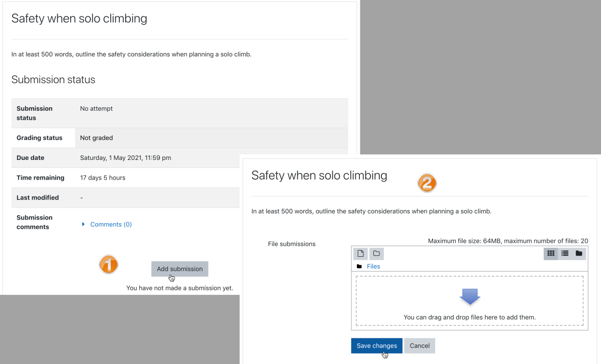Click the folder icon beside Files
601x364 pixels.
(359, 267)
